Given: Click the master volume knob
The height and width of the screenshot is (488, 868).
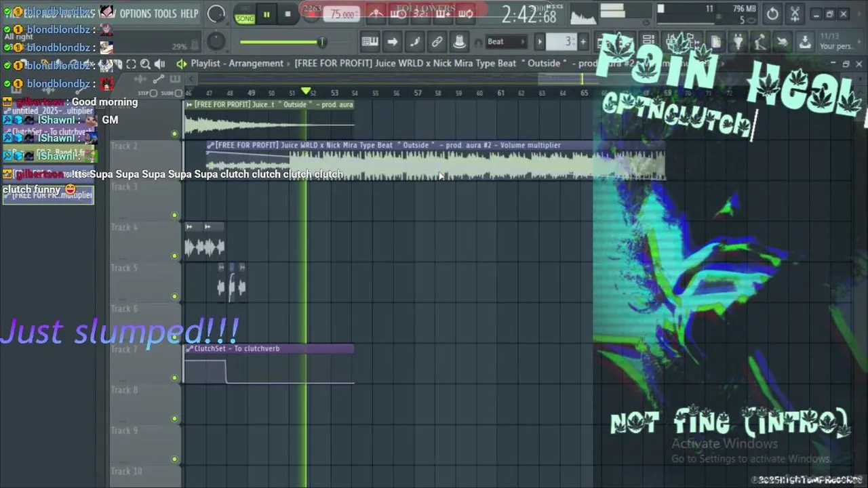Looking at the screenshot, I should coord(216,14).
